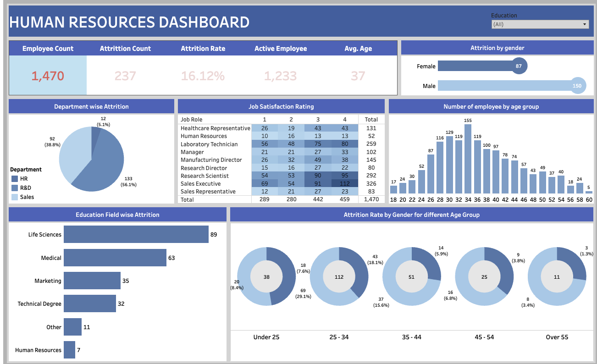Image resolution: width=597 pixels, height=364 pixels.
Task: Select the Laboratory Technician total 259
Action: point(371,144)
